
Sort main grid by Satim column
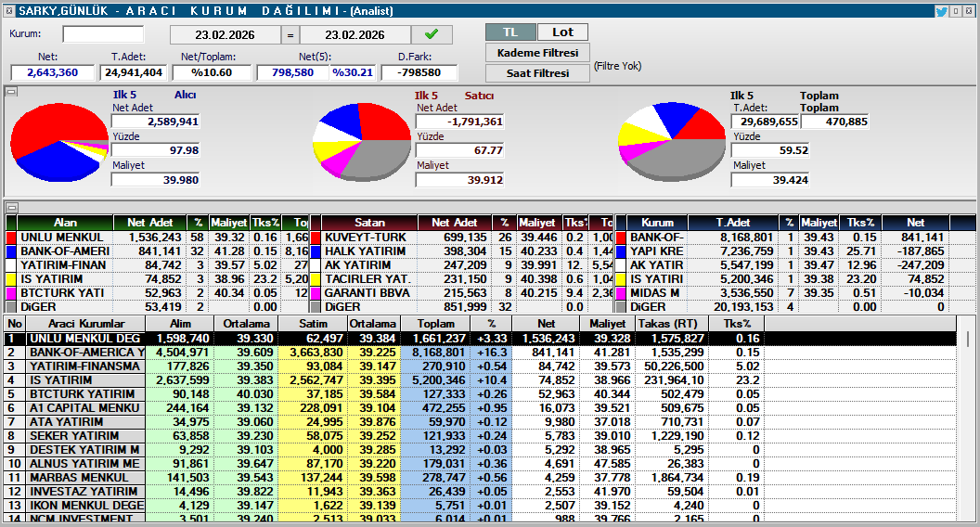point(313,324)
